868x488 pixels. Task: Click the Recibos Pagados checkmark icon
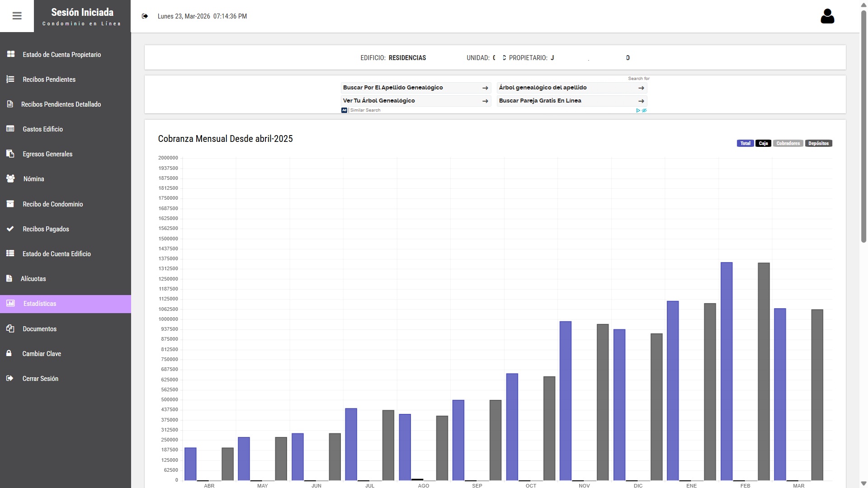tap(10, 229)
